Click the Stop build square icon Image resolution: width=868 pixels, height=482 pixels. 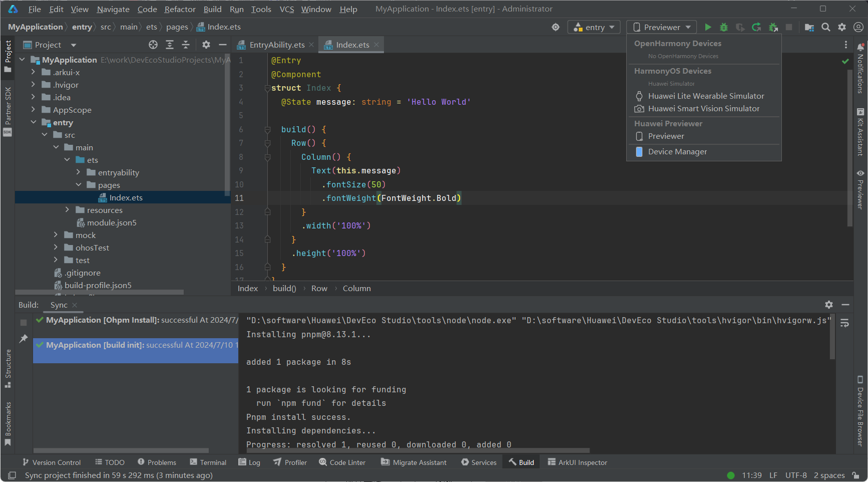coord(24,323)
